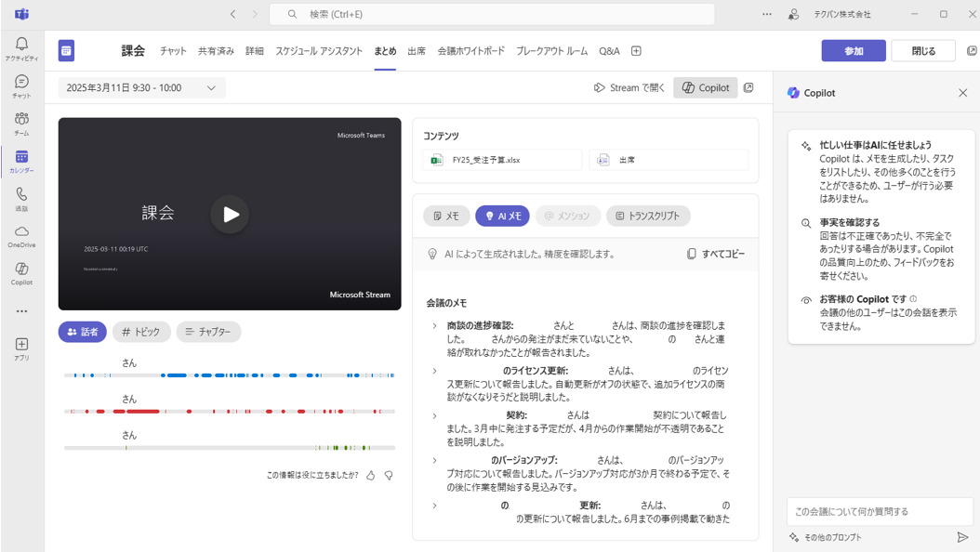The height and width of the screenshot is (552, 980).
Task: Open the 詳細 tab
Action: click(x=255, y=51)
